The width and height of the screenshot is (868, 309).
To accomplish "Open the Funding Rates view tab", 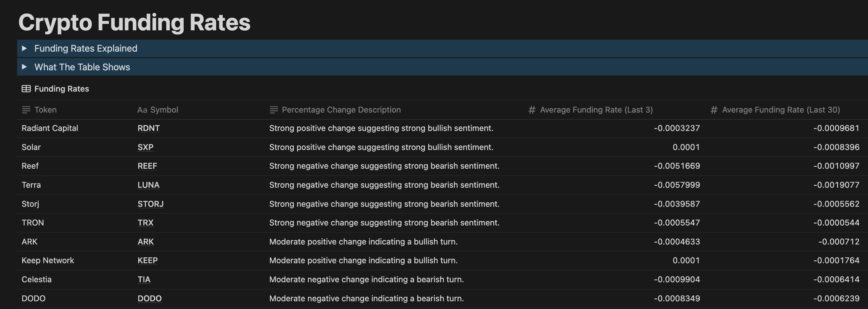I will pos(55,89).
